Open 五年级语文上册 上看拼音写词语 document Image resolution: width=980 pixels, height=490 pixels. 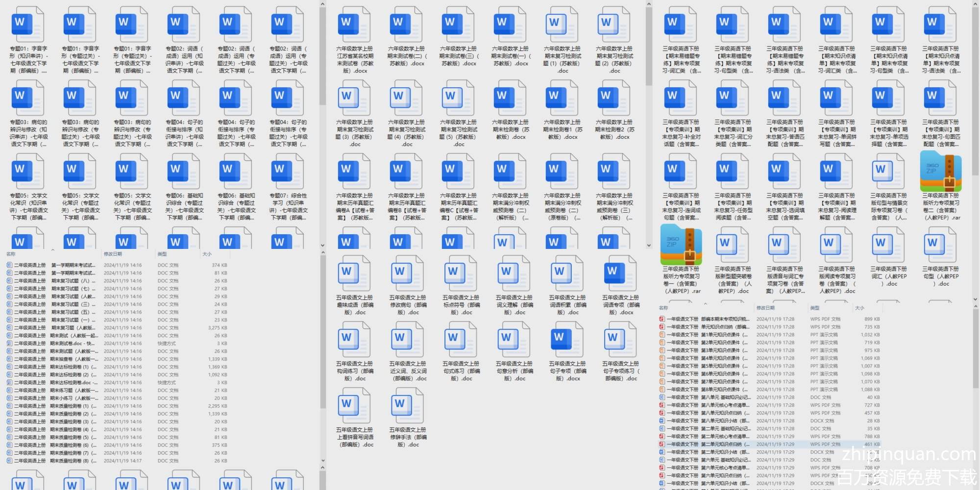pos(355,407)
